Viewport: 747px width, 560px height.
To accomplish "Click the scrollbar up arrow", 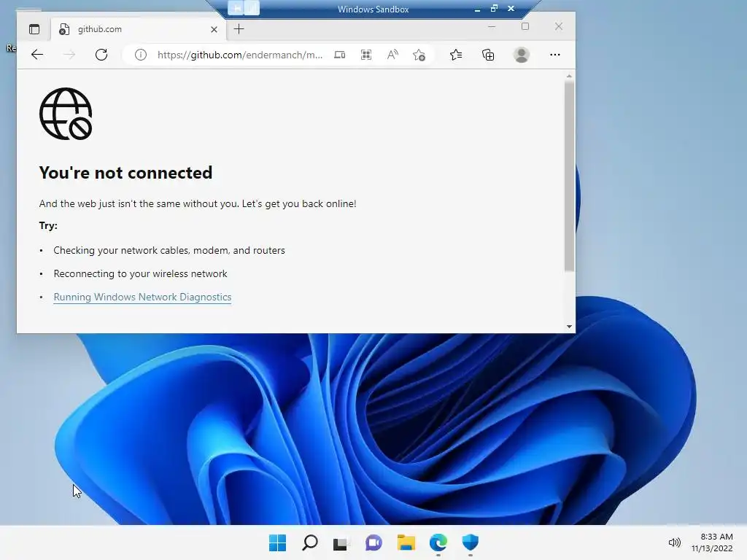I will coord(569,76).
